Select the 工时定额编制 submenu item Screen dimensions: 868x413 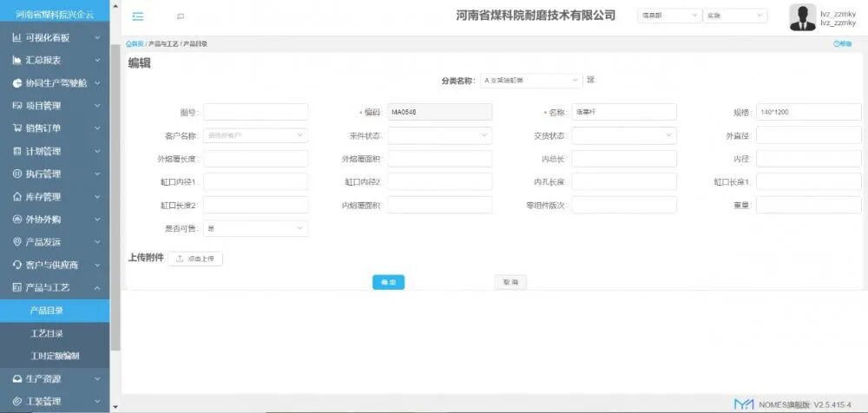coord(55,356)
